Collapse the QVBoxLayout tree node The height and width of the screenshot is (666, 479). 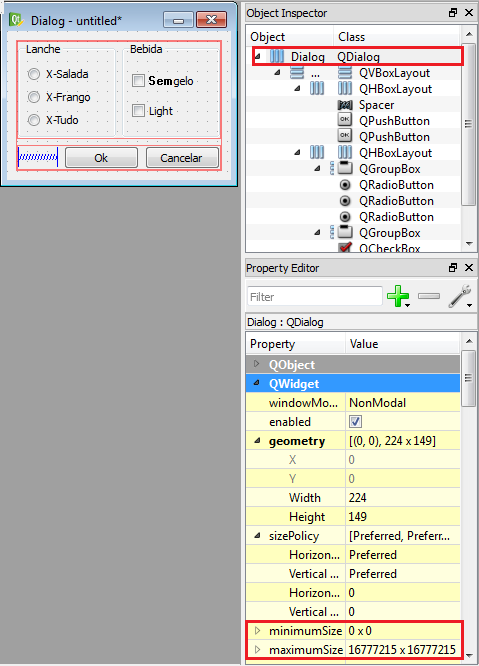click(278, 73)
